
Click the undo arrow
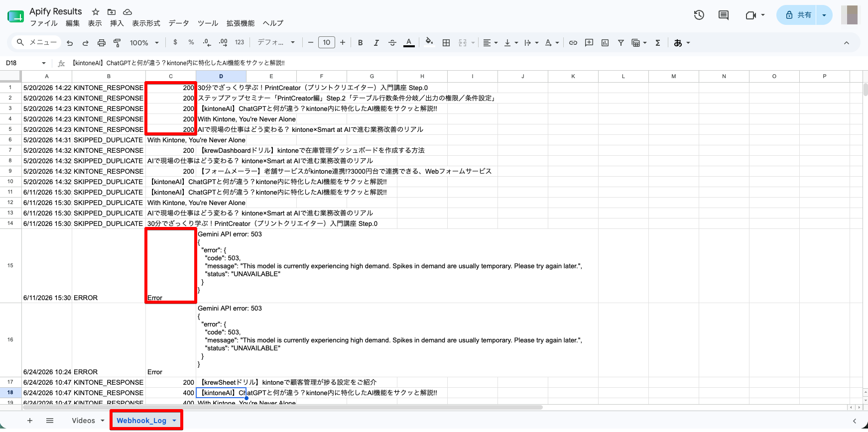(70, 43)
